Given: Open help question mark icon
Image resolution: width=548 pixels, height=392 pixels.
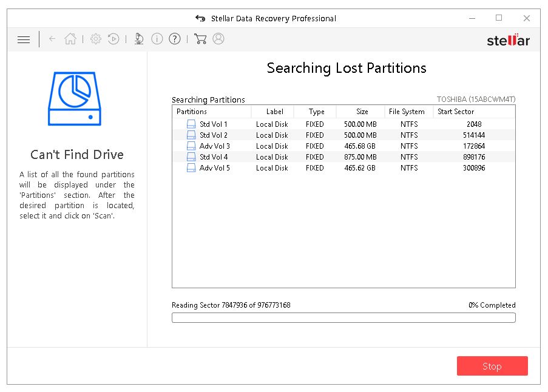Looking at the screenshot, I should coord(174,39).
